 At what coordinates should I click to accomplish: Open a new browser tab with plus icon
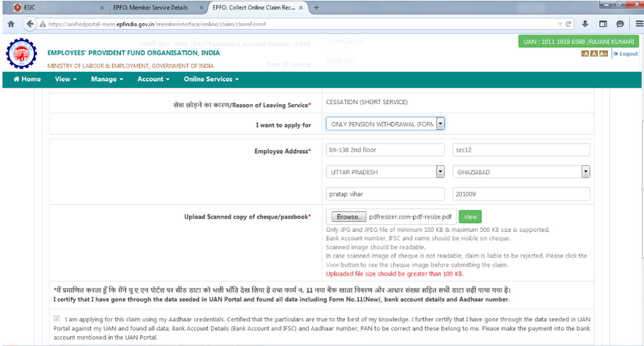pos(316,7)
